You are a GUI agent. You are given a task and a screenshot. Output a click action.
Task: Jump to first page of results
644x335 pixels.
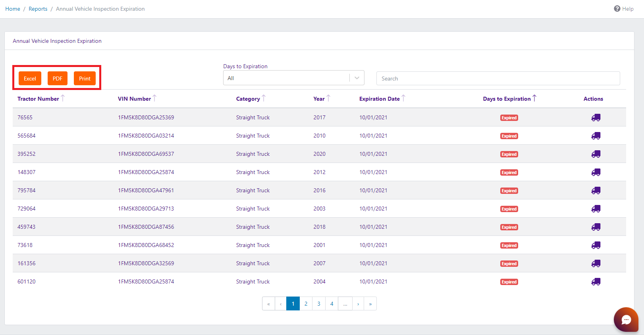[268, 304]
